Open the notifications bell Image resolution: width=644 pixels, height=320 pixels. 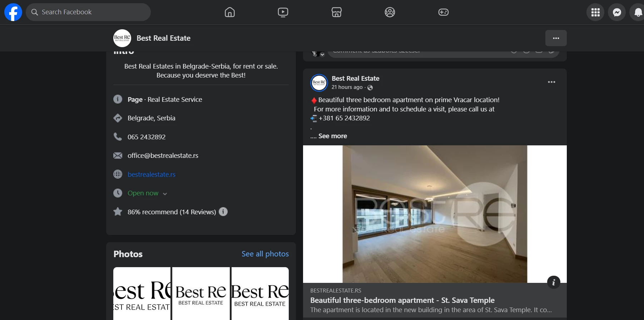pyautogui.click(x=638, y=12)
